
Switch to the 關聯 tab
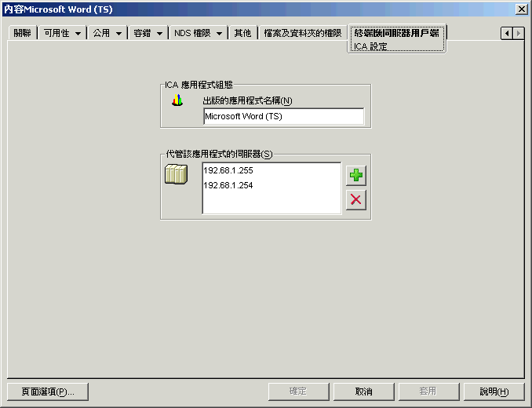point(23,33)
